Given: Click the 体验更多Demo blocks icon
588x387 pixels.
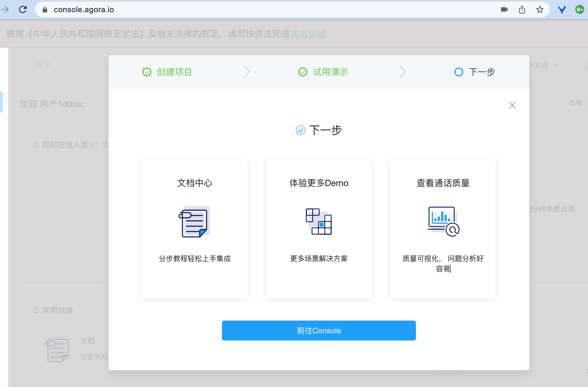Looking at the screenshot, I should (x=319, y=221).
